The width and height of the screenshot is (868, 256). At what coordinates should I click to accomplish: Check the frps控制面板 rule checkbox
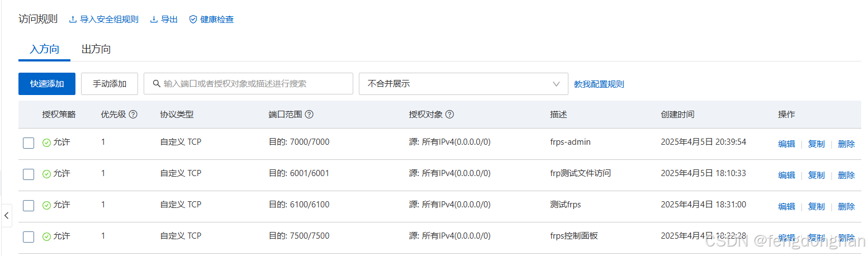pos(29,237)
